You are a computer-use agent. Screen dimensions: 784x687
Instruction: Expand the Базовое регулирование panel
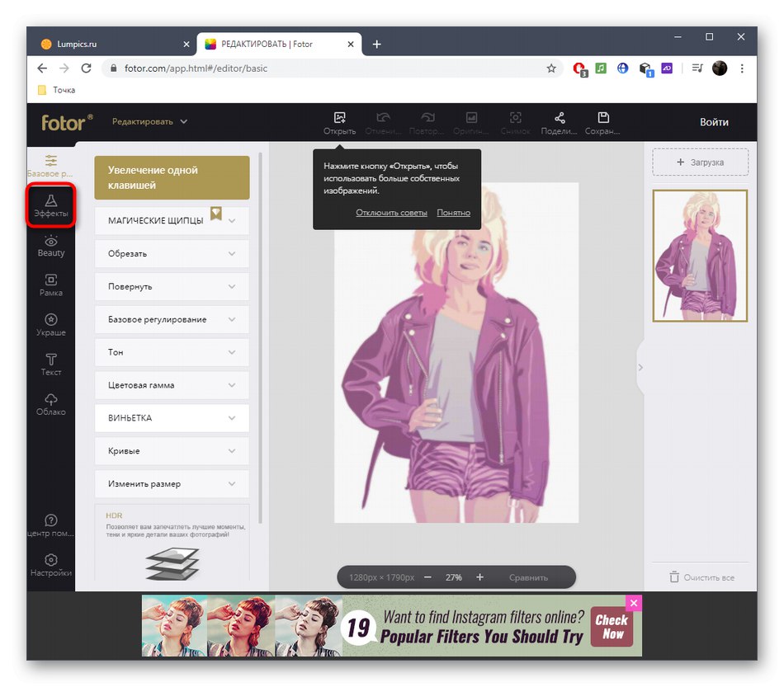(x=172, y=319)
